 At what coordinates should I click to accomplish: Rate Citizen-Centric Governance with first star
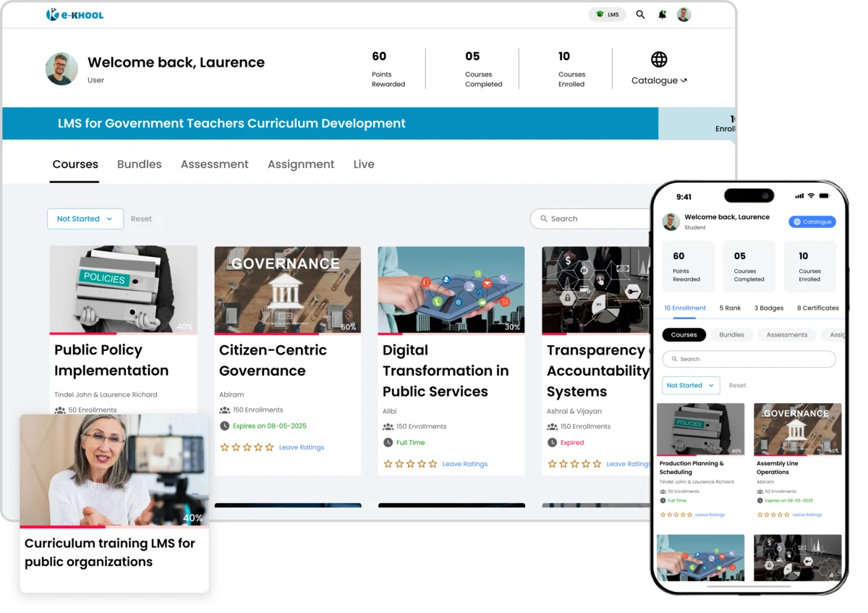coord(224,447)
